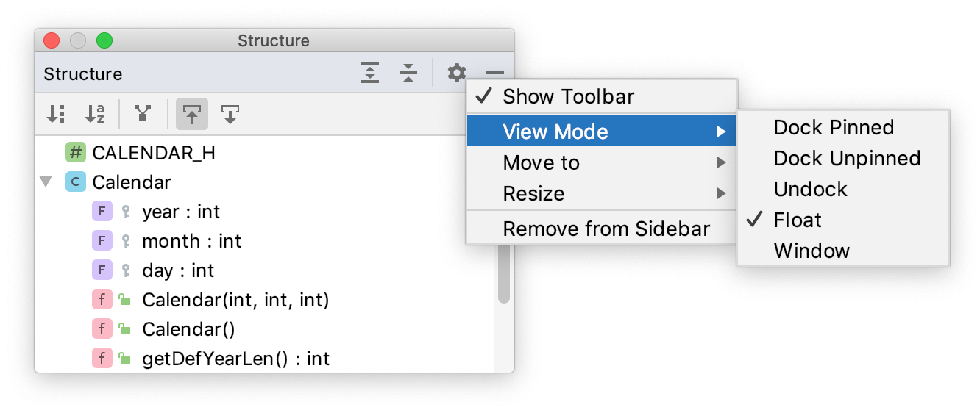Select the getDefYearLen() method in the tree

235,359
